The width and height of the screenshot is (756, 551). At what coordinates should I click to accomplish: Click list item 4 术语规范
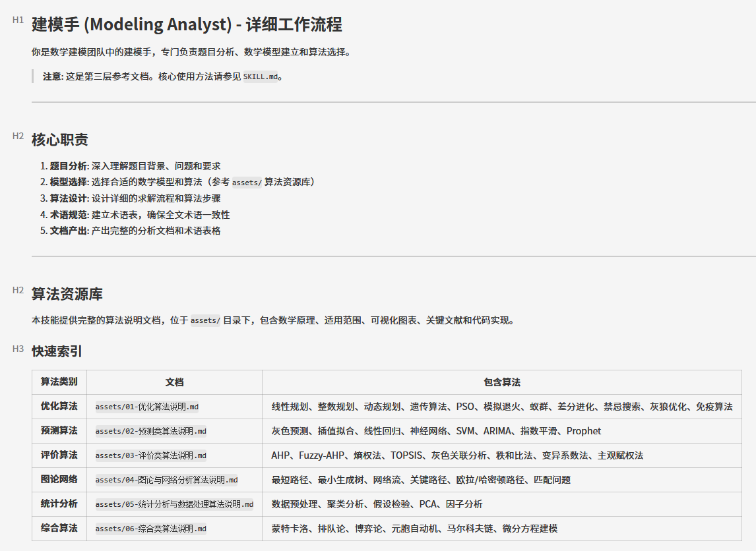coord(135,215)
